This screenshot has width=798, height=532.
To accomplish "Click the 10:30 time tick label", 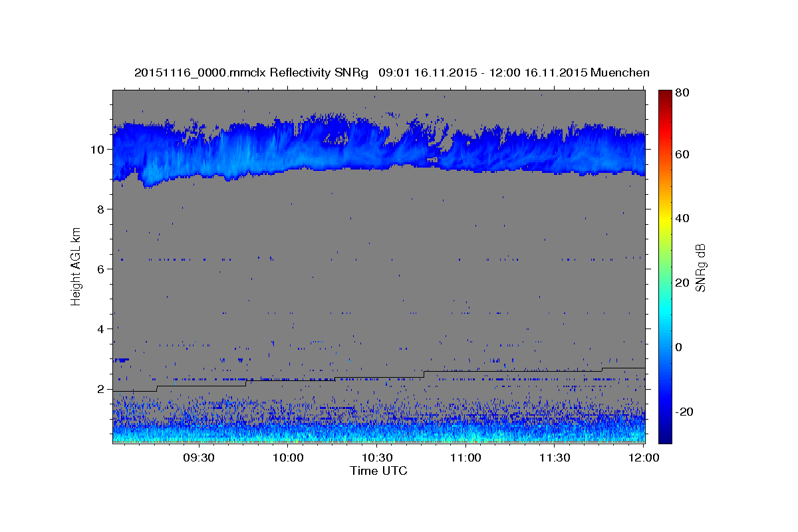I will (376, 458).
